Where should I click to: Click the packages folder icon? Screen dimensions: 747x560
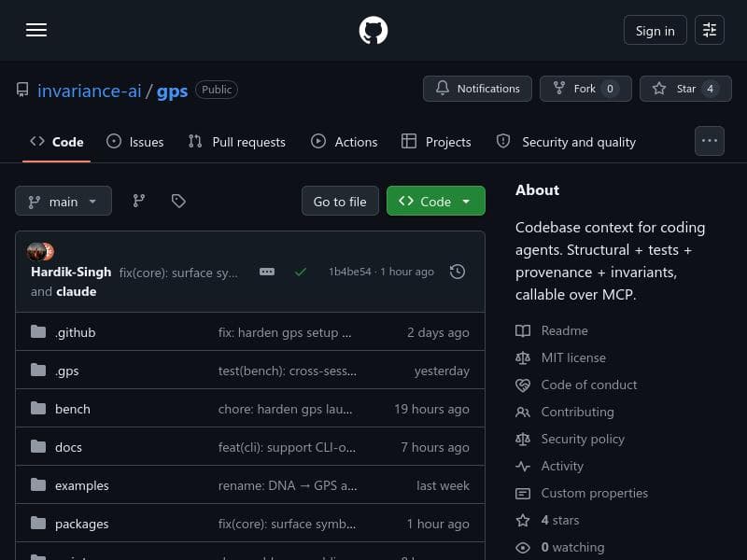tap(38, 523)
